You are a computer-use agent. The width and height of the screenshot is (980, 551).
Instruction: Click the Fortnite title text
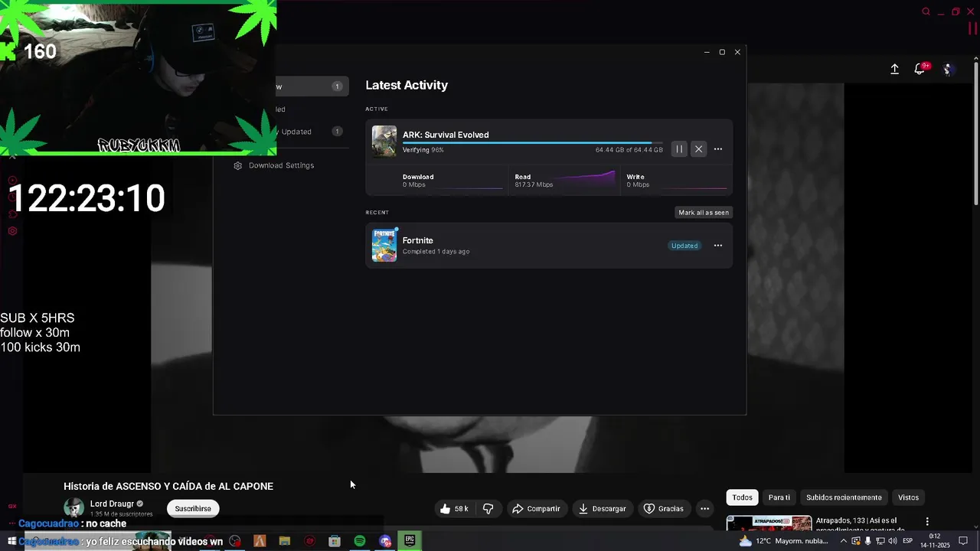[x=418, y=240]
